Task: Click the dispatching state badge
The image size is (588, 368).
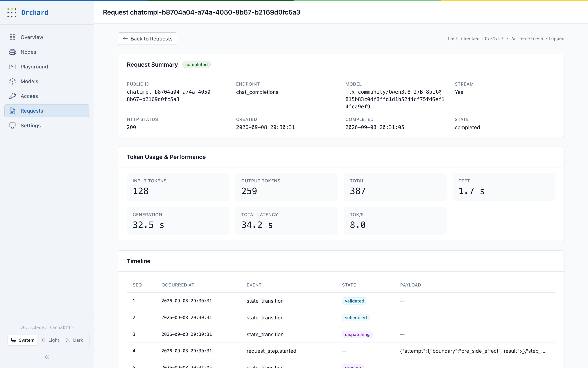Action: point(357,334)
